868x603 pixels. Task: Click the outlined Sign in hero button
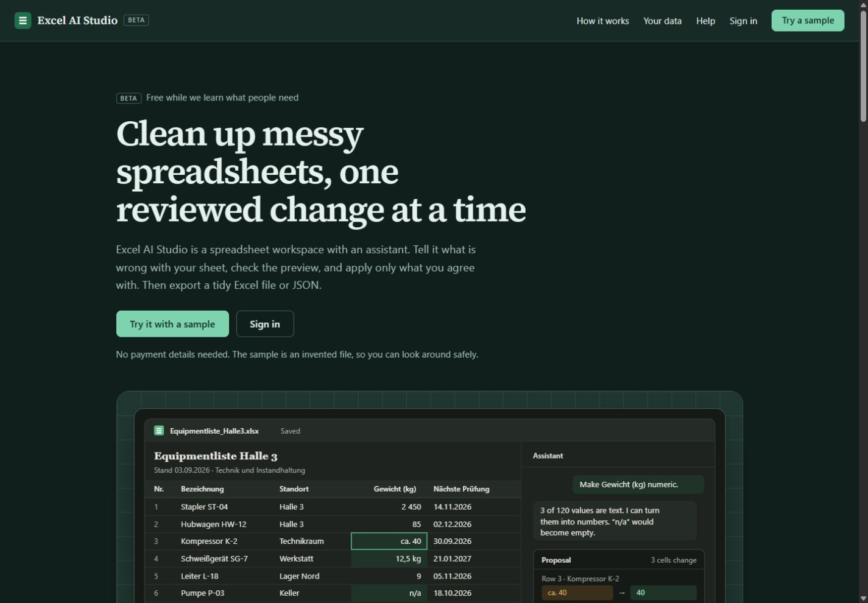pos(265,324)
